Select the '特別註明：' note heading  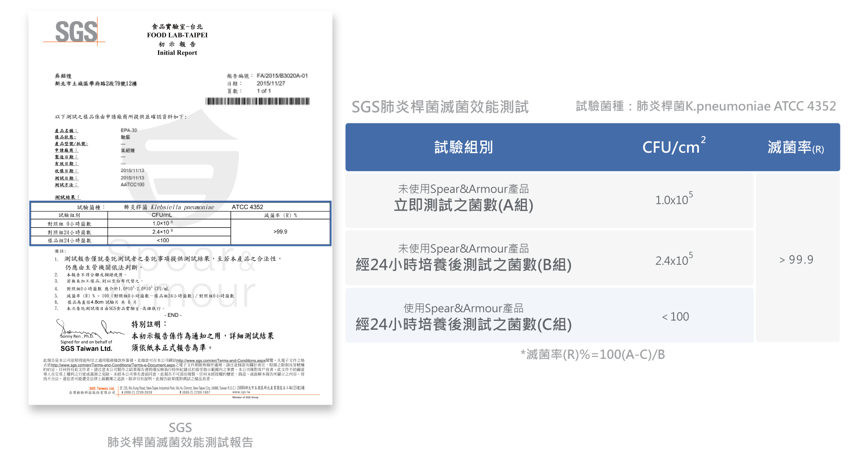(x=149, y=324)
